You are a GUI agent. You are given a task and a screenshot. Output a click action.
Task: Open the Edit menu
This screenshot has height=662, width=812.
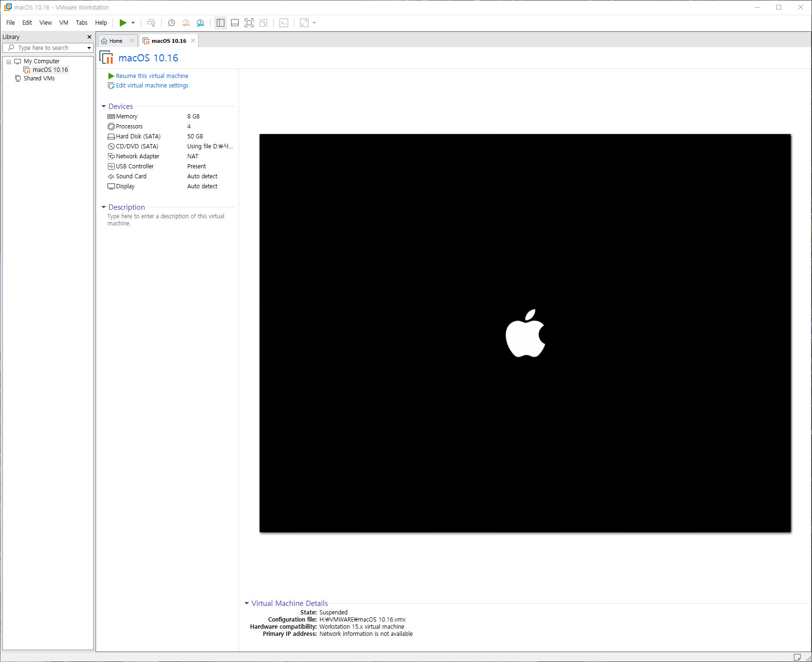pyautogui.click(x=27, y=23)
